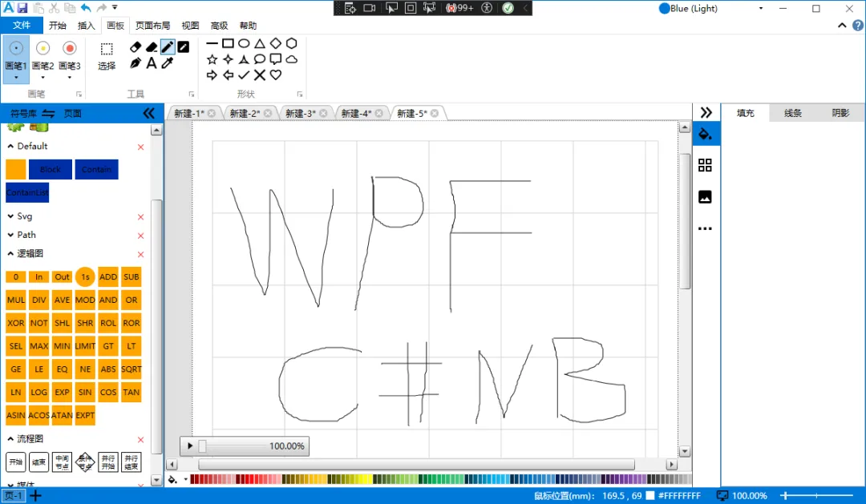Open the fill bucket panel in right sidebar
866x504 pixels.
(706, 134)
